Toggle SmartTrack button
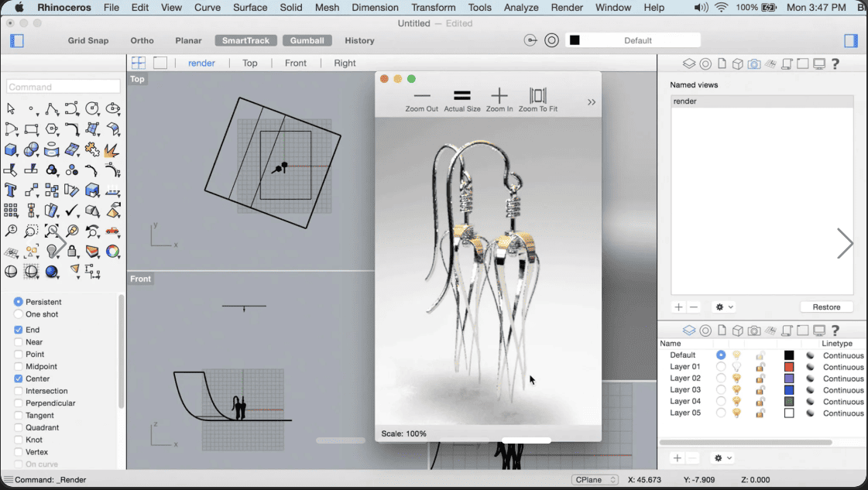868x490 pixels. [x=245, y=40]
